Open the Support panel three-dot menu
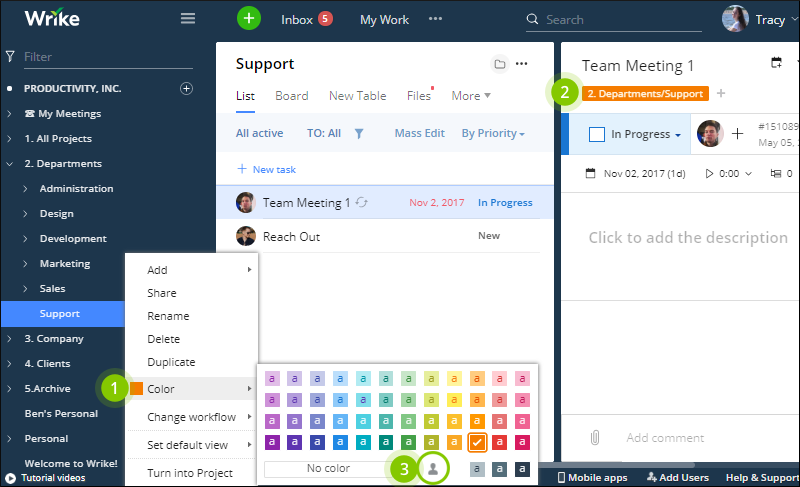The height and width of the screenshot is (487, 800). point(521,64)
